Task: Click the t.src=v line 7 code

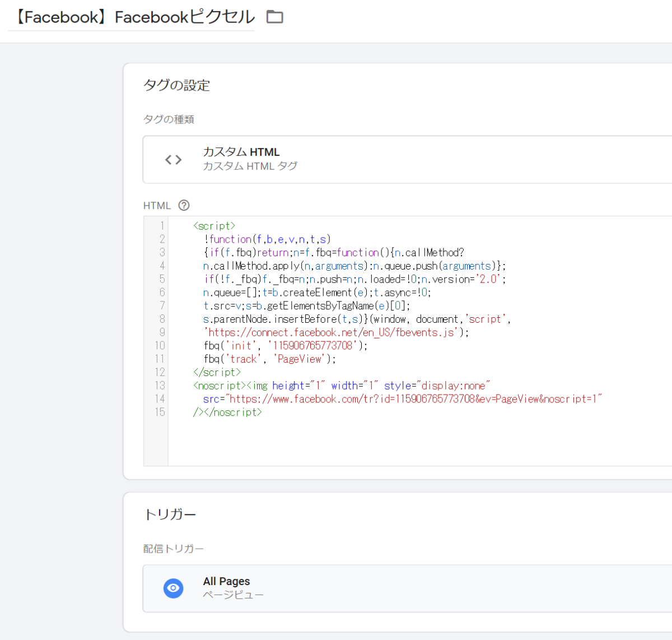Action: [x=307, y=306]
